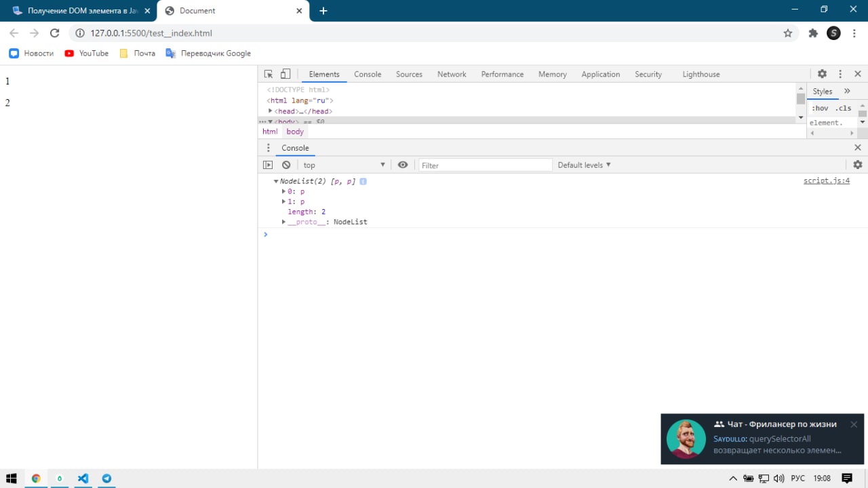Activate the inspect element picker tool
The height and width of the screenshot is (488, 868).
(x=269, y=74)
